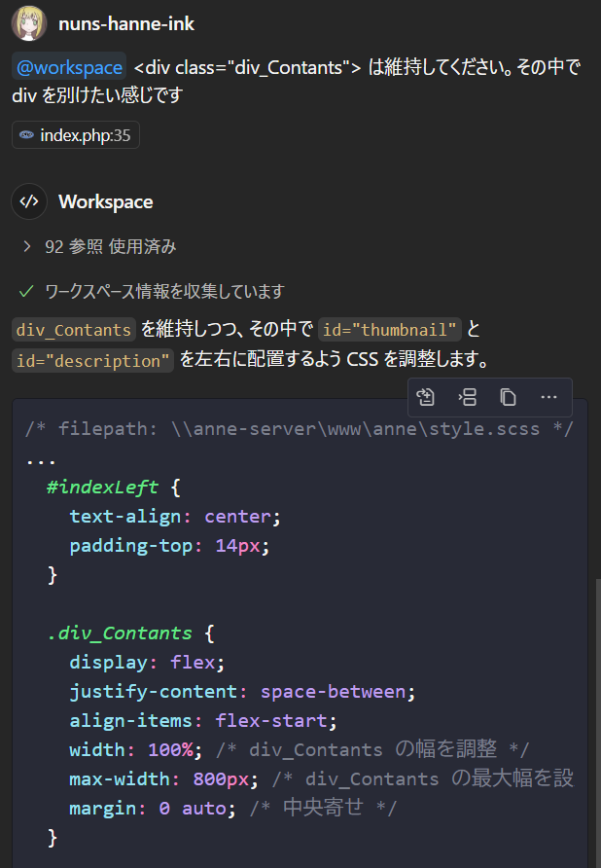Apply code block in editor
The image size is (601, 868).
coord(426,397)
